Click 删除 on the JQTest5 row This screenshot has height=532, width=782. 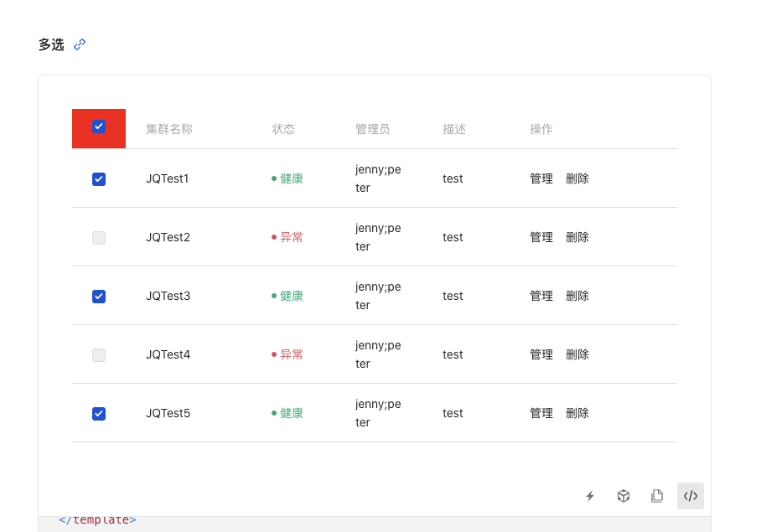[577, 413]
